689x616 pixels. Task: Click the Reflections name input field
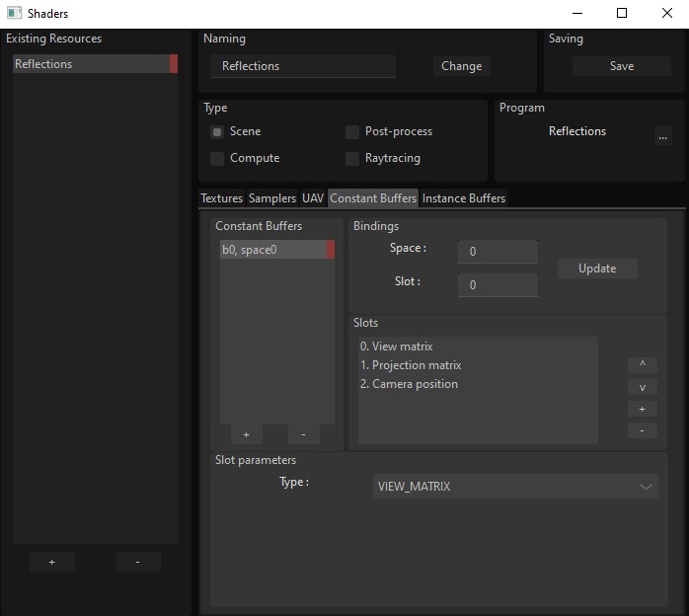[x=303, y=66]
